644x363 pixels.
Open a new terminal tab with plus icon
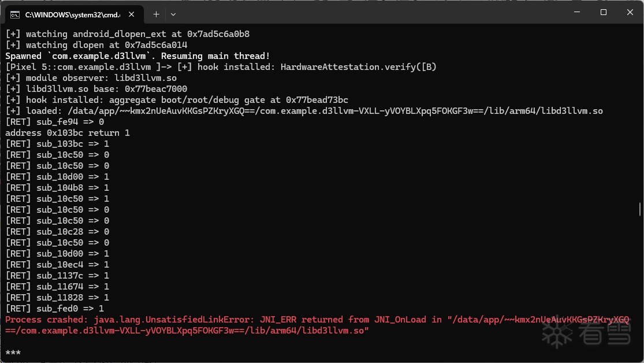[156, 14]
